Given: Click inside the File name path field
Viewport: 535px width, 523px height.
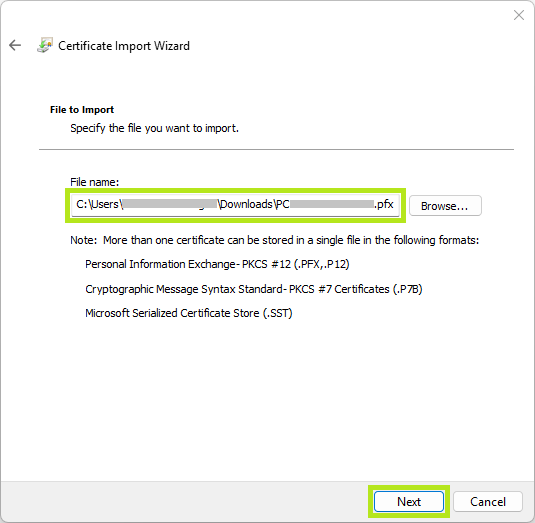Looking at the screenshot, I should tap(235, 205).
